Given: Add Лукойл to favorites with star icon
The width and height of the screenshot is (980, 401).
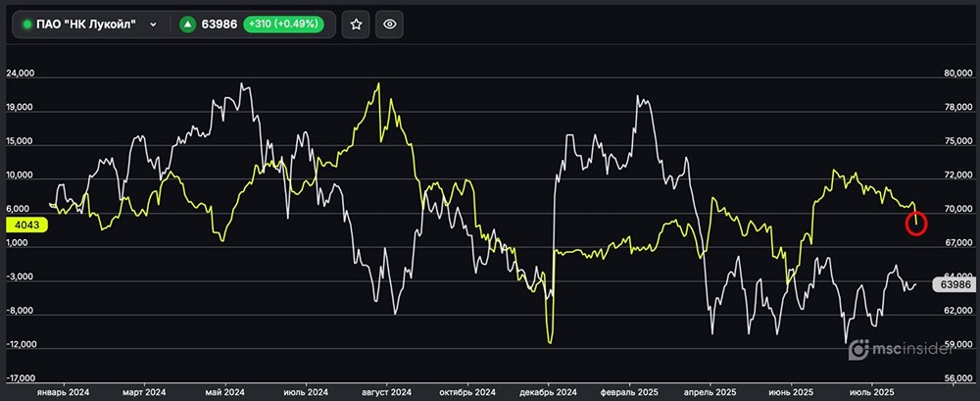Looking at the screenshot, I should pyautogui.click(x=357, y=24).
